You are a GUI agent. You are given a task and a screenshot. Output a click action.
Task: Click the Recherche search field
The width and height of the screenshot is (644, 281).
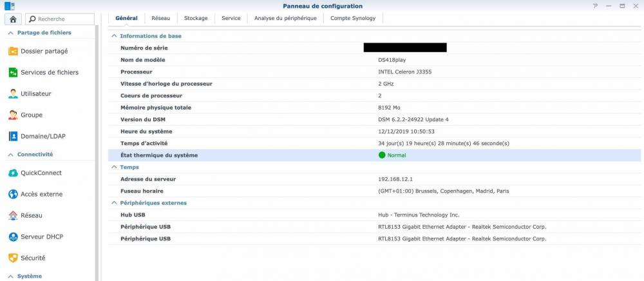pyautogui.click(x=60, y=19)
